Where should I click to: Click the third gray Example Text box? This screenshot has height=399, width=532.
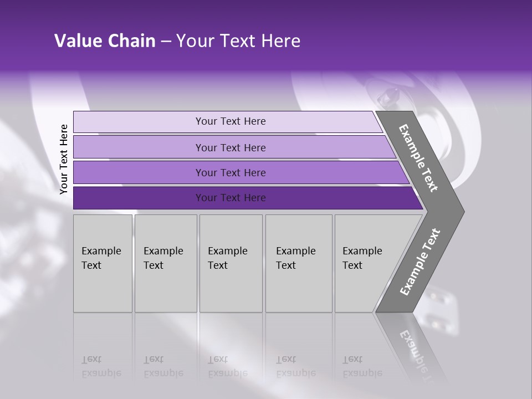231,263
